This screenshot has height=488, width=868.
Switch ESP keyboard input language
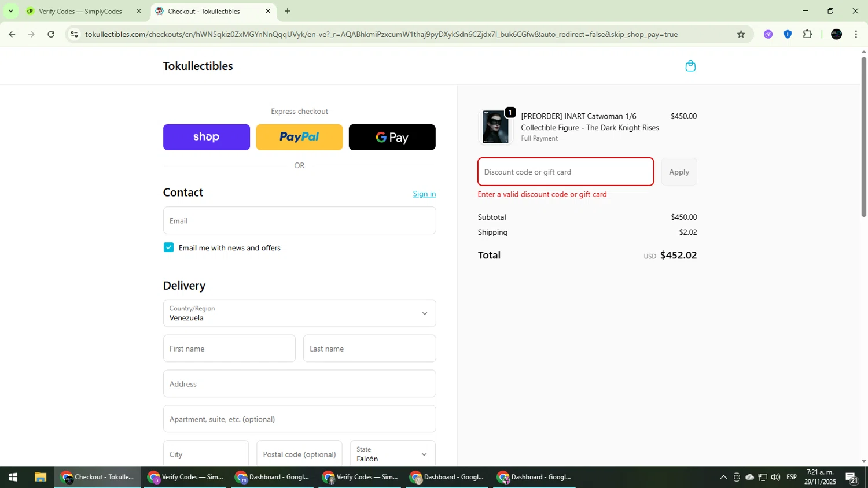[792, 477]
